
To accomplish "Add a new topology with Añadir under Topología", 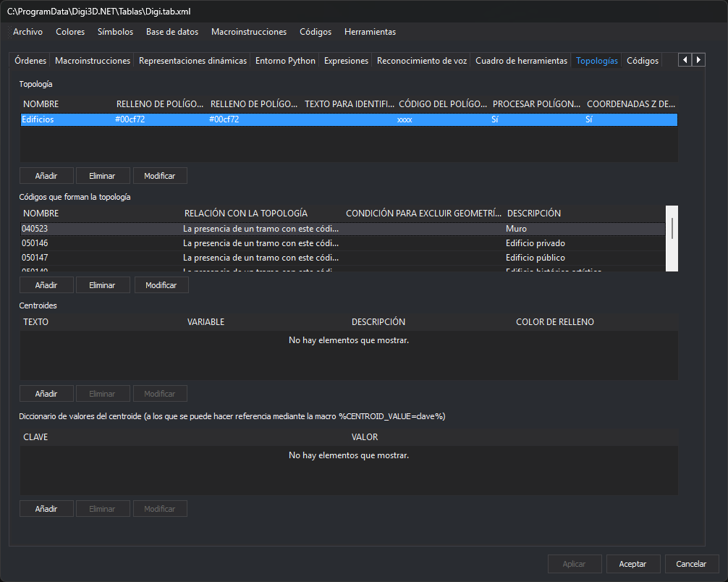I will coord(46,176).
